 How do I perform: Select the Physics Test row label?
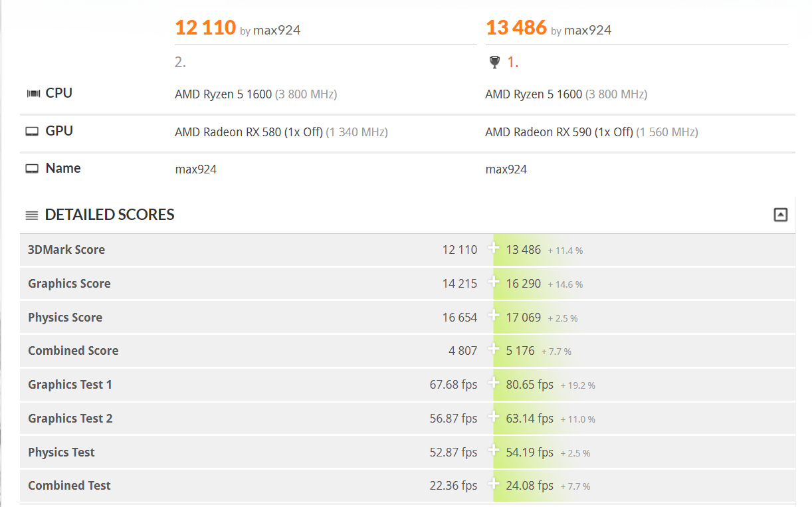pyautogui.click(x=61, y=453)
